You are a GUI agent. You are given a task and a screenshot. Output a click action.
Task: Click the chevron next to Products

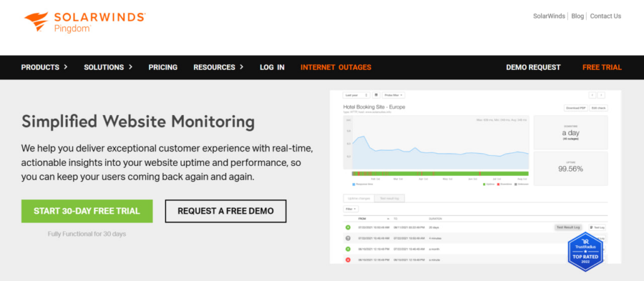[x=65, y=67]
